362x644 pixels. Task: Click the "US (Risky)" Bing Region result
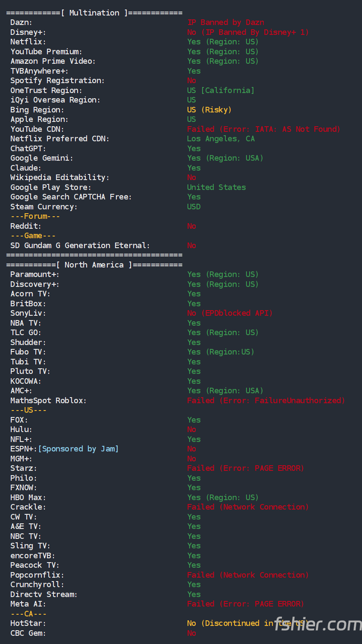point(209,110)
